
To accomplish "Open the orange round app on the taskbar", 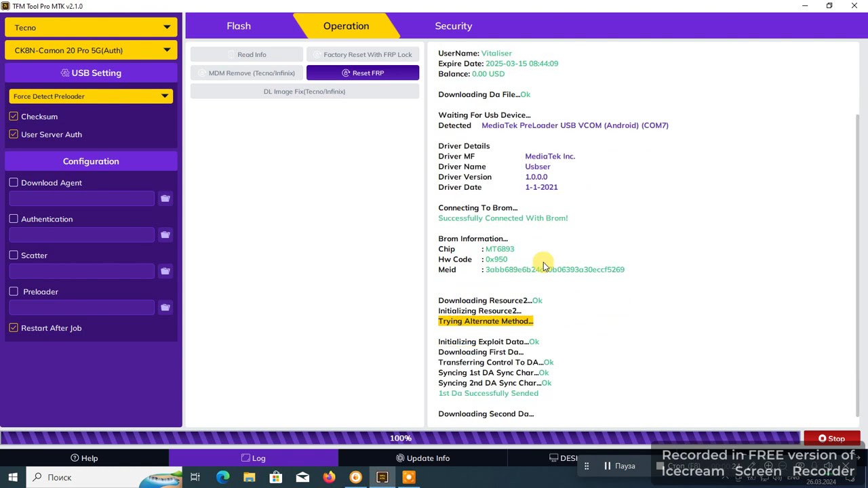I will click(355, 477).
